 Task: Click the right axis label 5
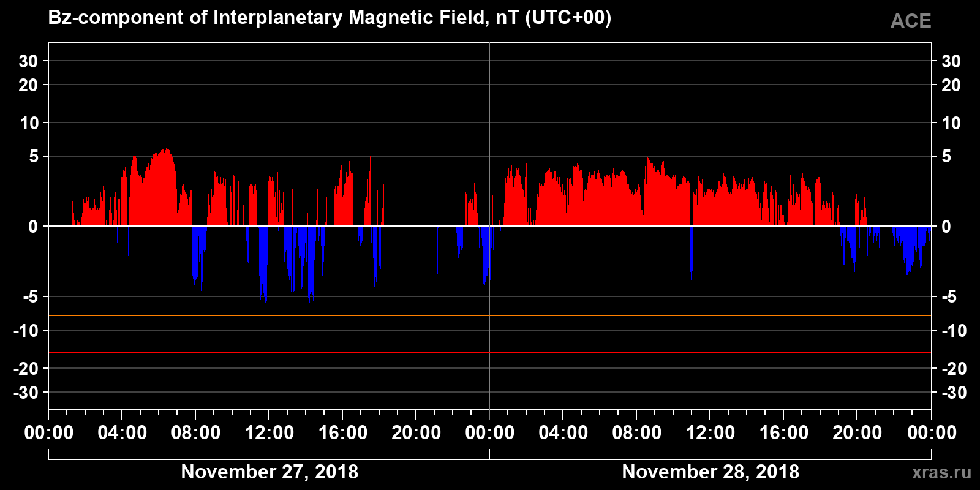[x=946, y=157]
